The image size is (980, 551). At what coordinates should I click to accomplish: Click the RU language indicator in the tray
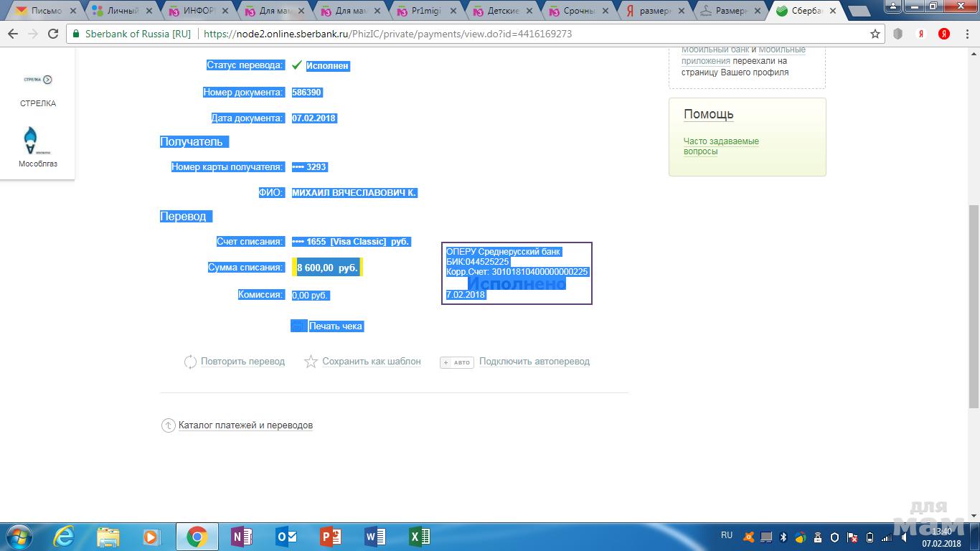coord(727,535)
